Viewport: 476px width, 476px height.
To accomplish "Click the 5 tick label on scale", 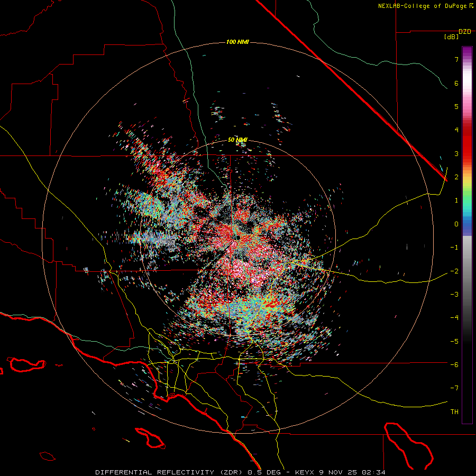I will click(456, 106).
